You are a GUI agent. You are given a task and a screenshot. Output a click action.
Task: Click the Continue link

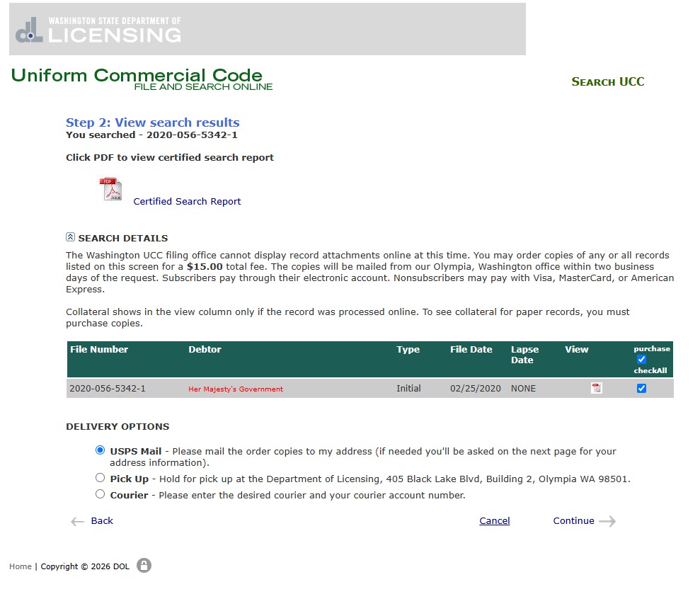coord(574,521)
